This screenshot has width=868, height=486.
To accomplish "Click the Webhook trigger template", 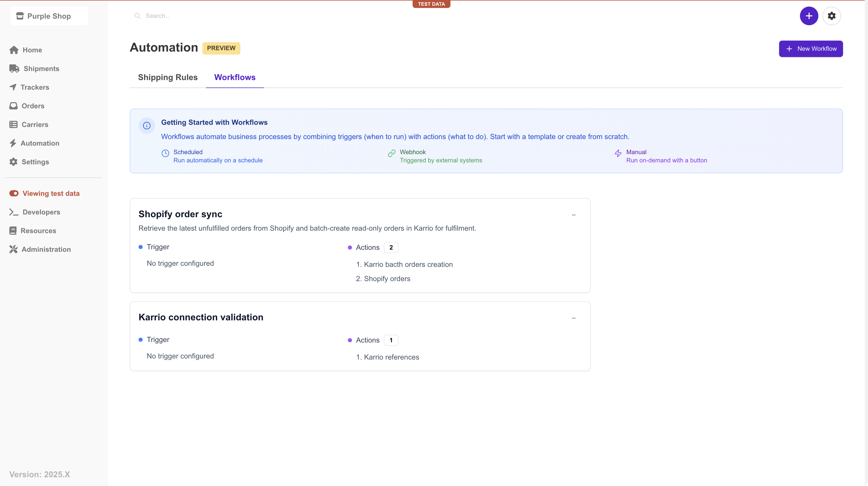I will tap(441, 156).
